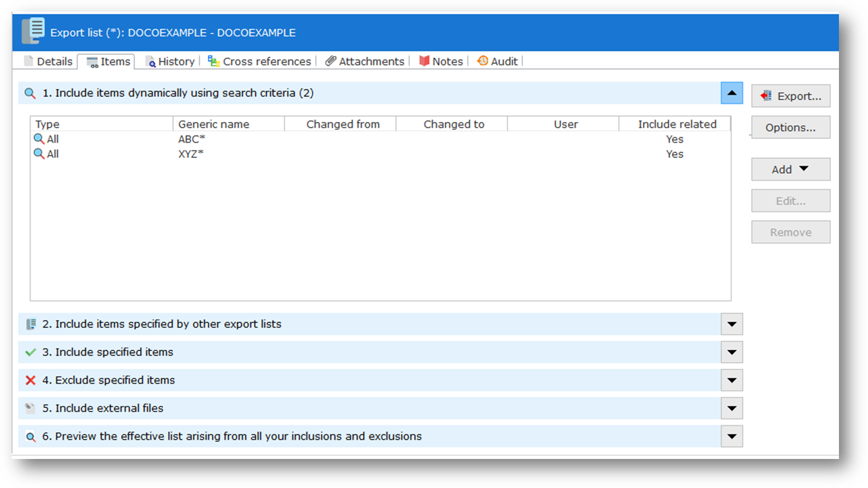Click the export list icon beside section 2
Image resolution: width=868 pixels, height=488 pixels.
[x=31, y=324]
